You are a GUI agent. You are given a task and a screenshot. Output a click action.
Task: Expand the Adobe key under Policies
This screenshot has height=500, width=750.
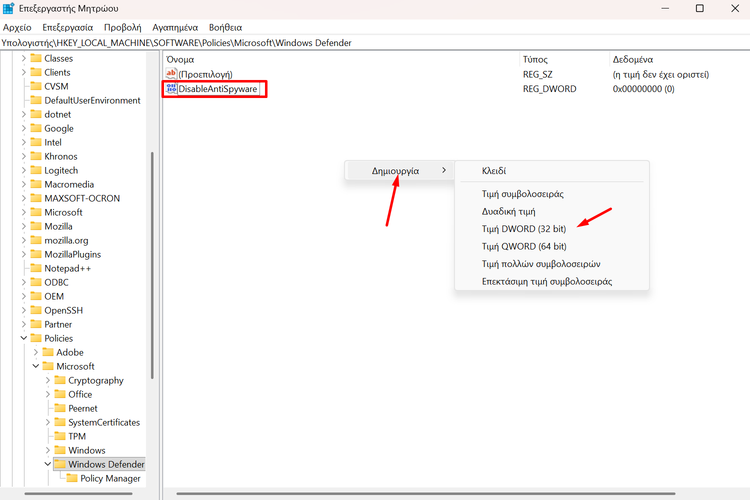(x=36, y=353)
